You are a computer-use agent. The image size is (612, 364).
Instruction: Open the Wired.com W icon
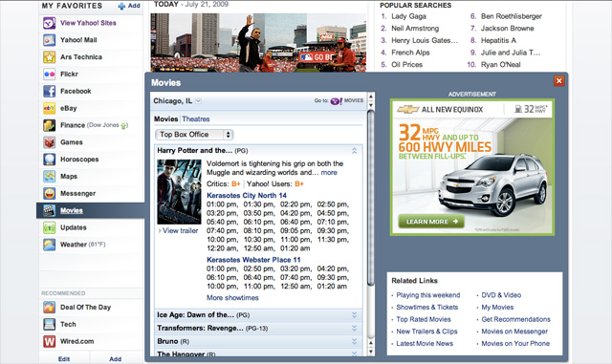tap(49, 341)
